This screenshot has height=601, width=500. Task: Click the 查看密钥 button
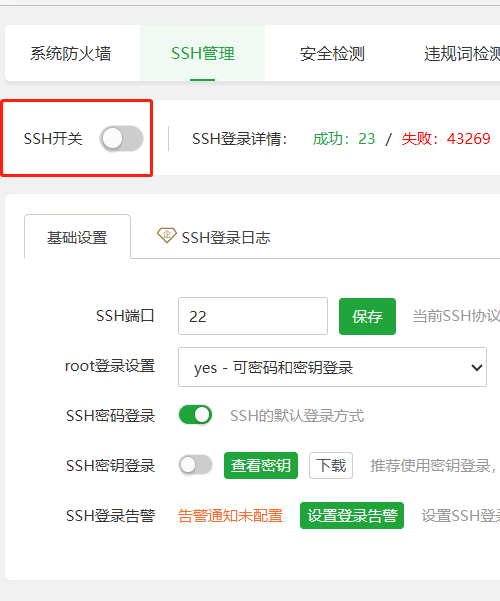(x=261, y=465)
